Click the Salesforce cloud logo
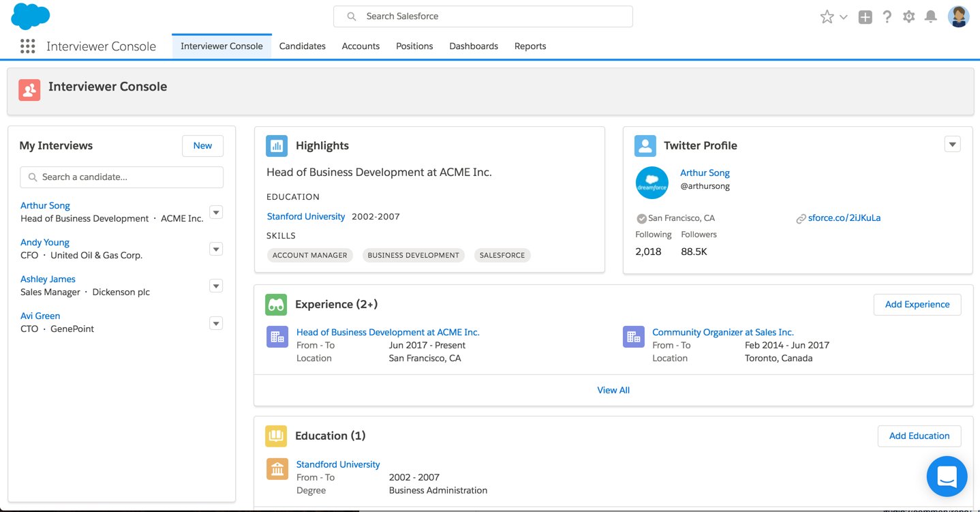 tap(31, 16)
